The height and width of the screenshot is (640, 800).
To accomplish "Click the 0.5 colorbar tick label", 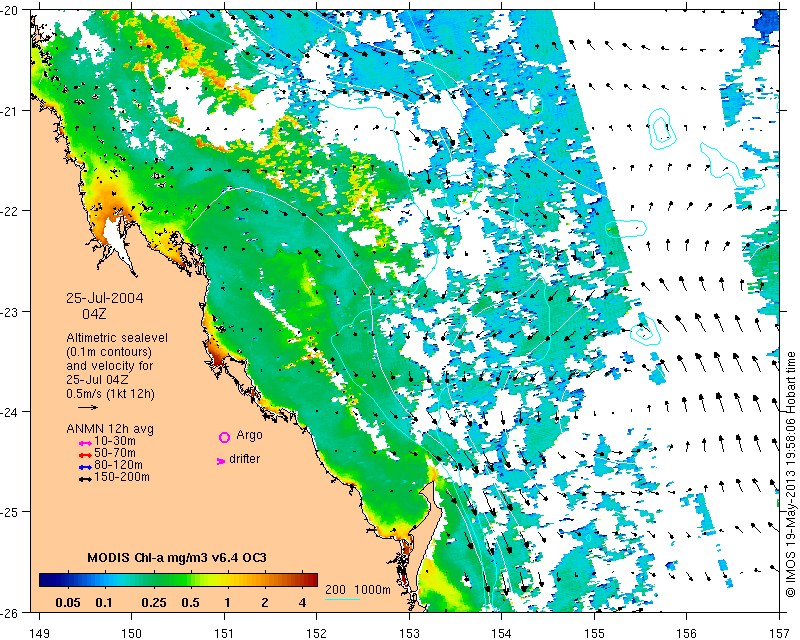I will point(190,603).
